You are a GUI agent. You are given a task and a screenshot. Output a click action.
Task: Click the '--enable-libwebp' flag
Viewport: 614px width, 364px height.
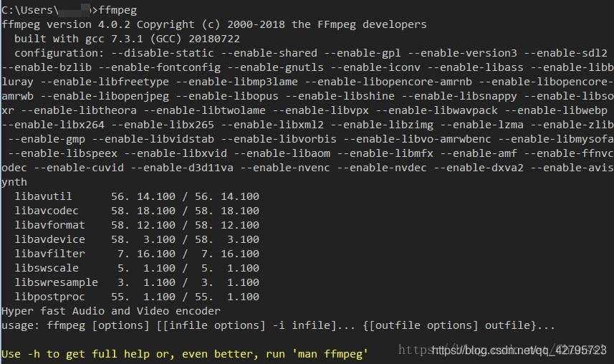click(x=556, y=110)
